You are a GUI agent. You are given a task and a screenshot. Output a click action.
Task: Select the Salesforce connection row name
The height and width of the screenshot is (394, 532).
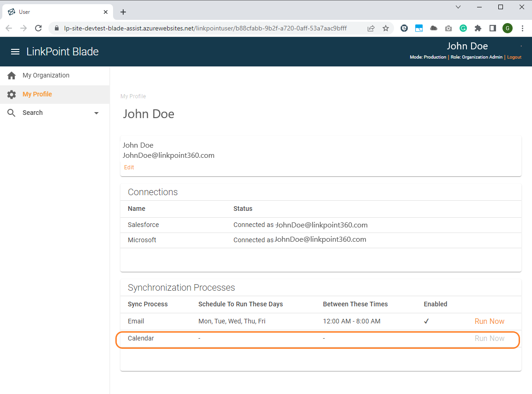(x=143, y=225)
